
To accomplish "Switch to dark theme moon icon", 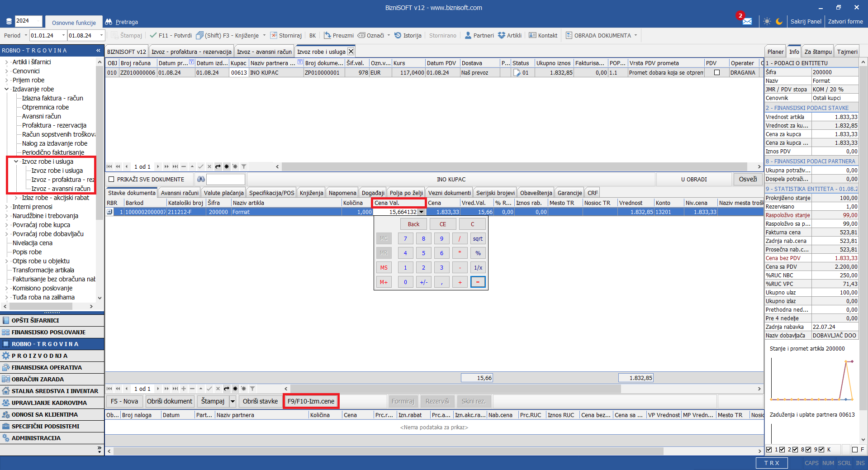I will tap(779, 21).
